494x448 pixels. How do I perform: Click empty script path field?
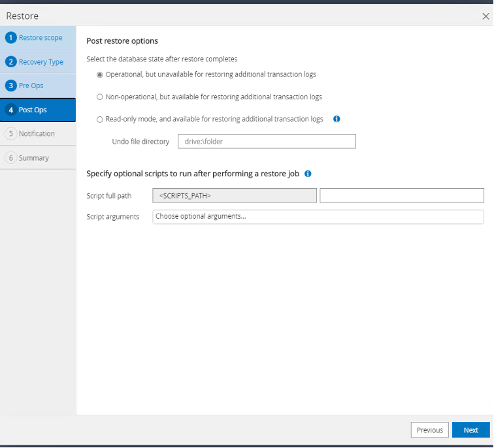(x=401, y=195)
